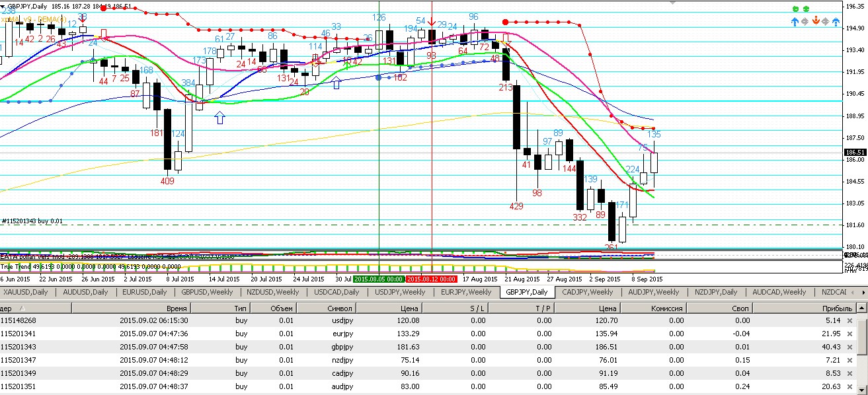Switch to EURJPY,Weekly chart tab
Image resolution: width=868 pixels, height=395 pixels.
tap(466, 292)
